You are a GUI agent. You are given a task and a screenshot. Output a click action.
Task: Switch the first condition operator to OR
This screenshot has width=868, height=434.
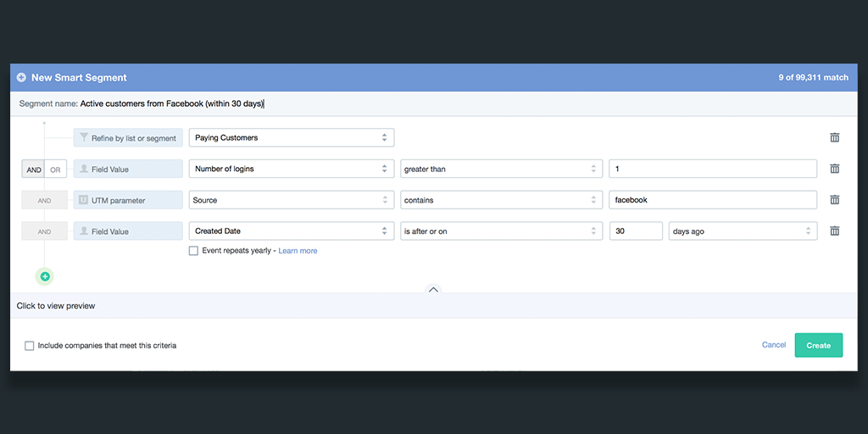55,170
